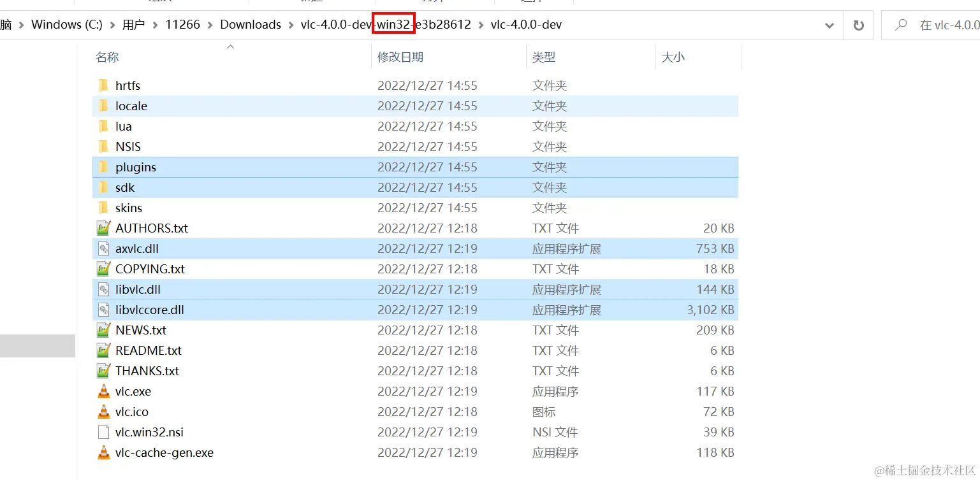Screen dimensions: 980x481
Task: Go to Downloads folder in address bar
Action: (251, 25)
